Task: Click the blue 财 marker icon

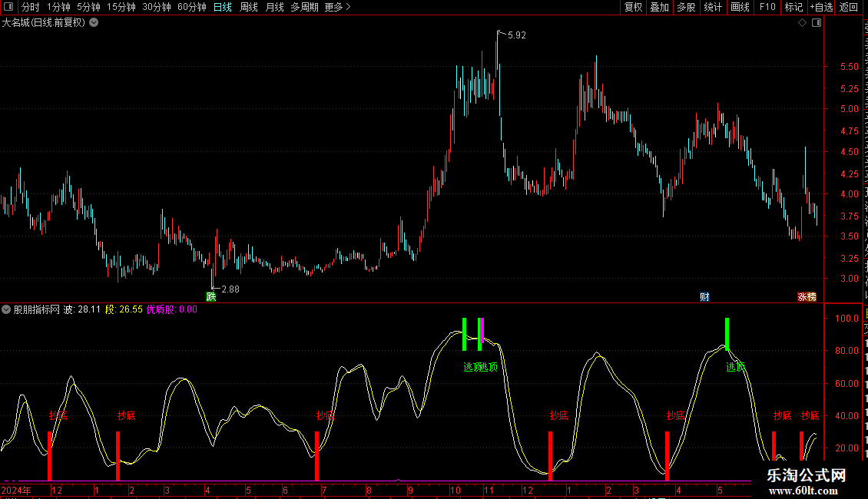Action: coord(704,296)
